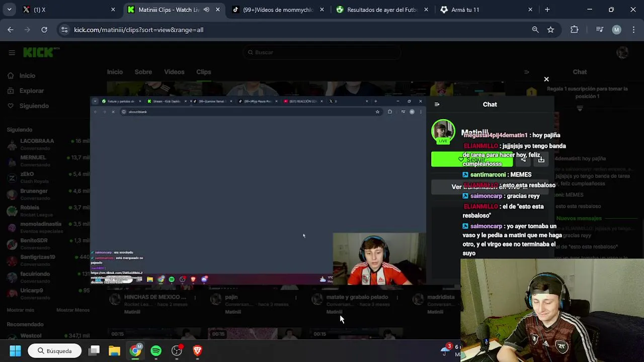The width and height of the screenshot is (644, 362).
Task: Expand the following list with Mostrar más
Action: coord(21,310)
